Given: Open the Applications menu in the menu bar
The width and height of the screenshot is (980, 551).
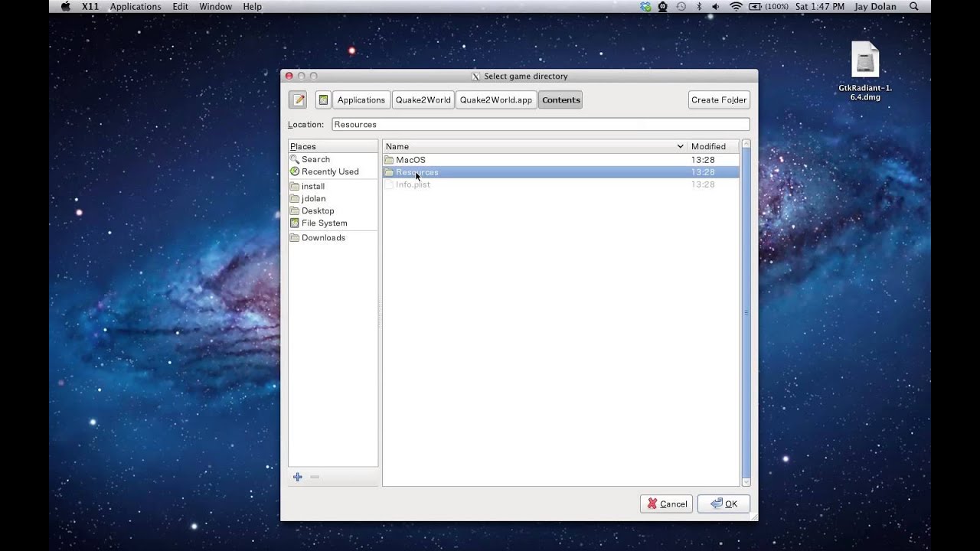Looking at the screenshot, I should [x=136, y=7].
